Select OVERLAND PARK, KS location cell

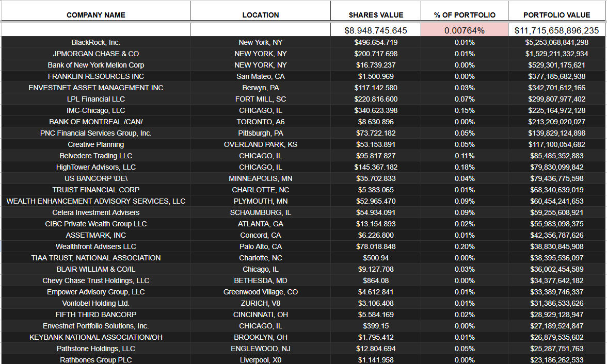coord(261,145)
